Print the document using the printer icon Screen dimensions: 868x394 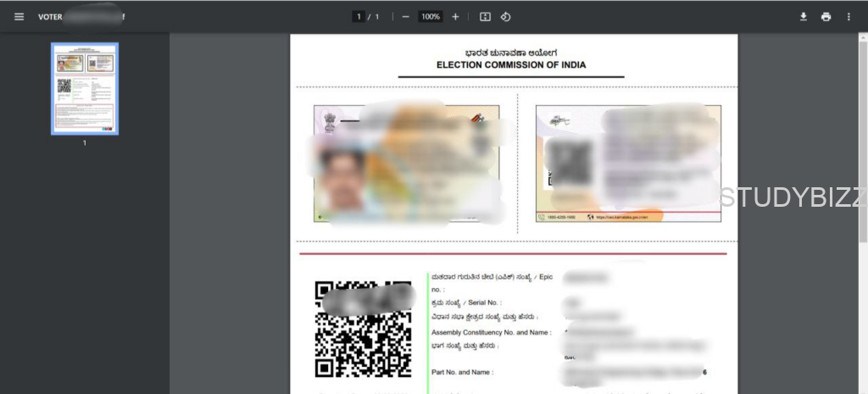(826, 17)
